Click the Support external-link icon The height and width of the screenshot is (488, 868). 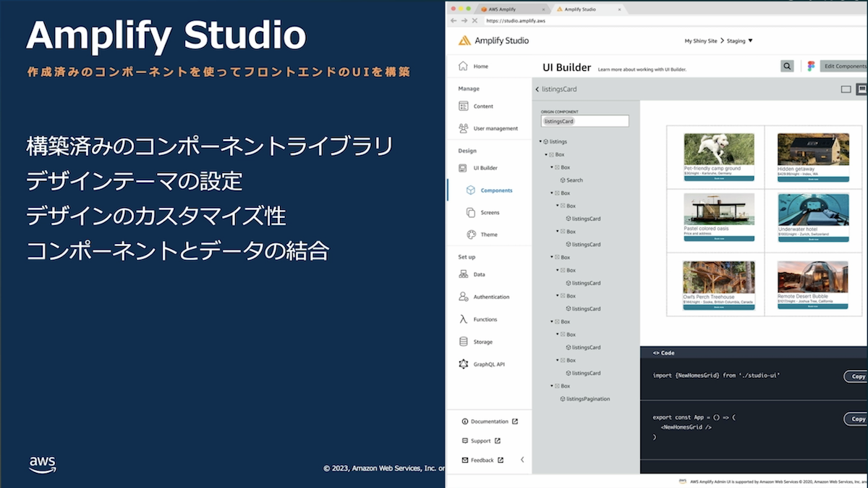pyautogui.click(x=498, y=440)
